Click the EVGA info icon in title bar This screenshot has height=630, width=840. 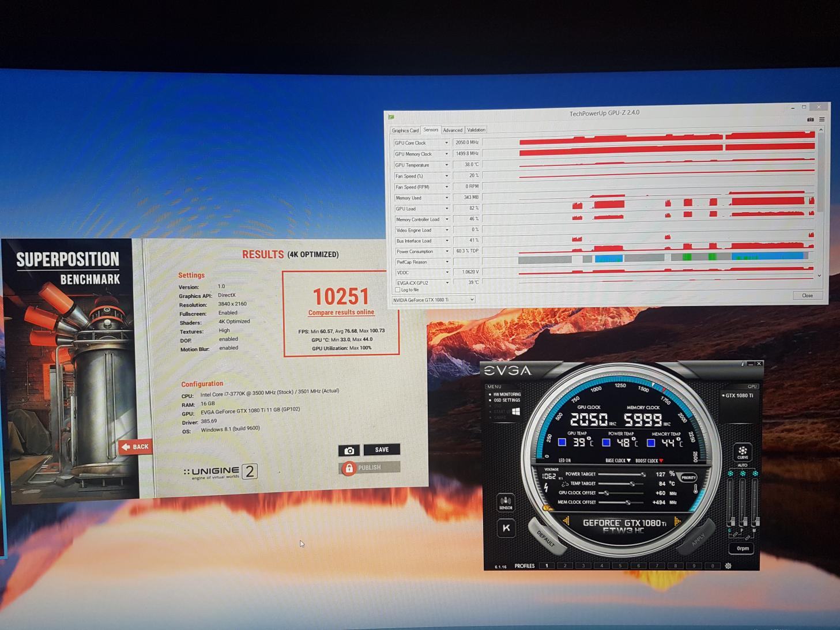click(x=743, y=364)
